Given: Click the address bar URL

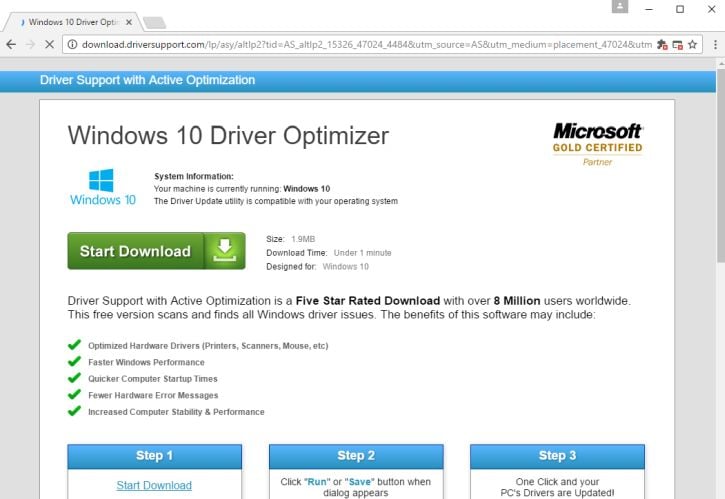Looking at the screenshot, I should (367, 44).
